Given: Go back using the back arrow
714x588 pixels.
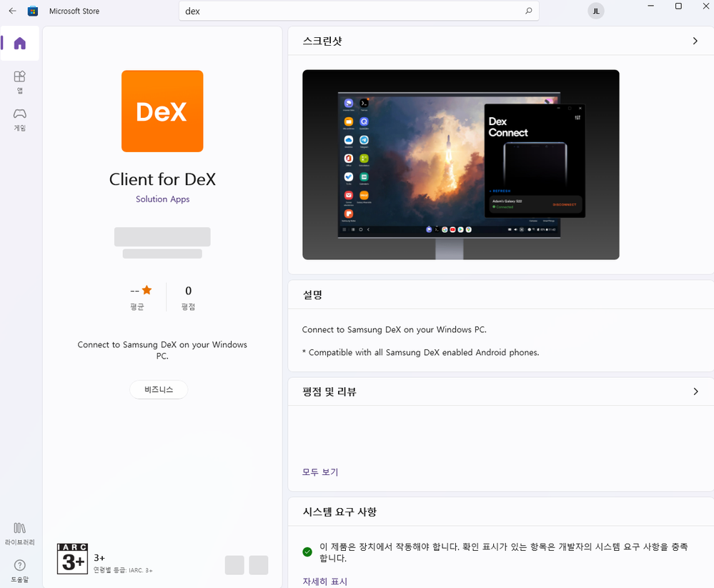Looking at the screenshot, I should pos(12,11).
